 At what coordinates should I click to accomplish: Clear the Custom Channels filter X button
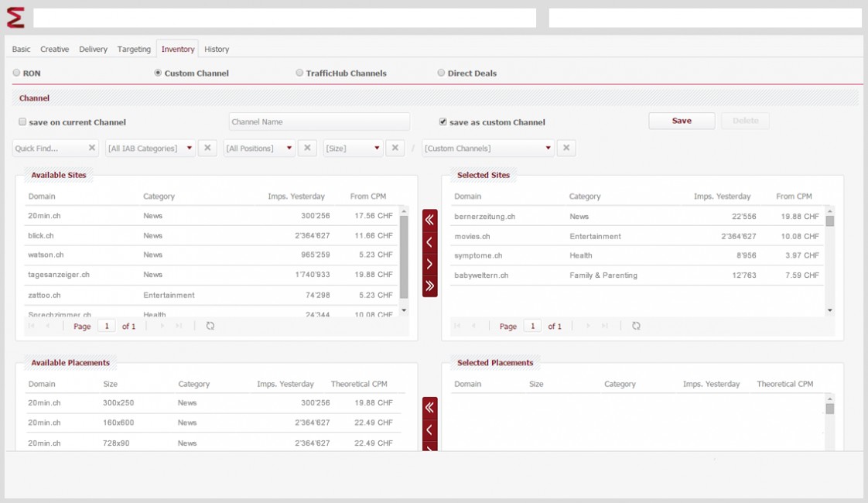566,148
